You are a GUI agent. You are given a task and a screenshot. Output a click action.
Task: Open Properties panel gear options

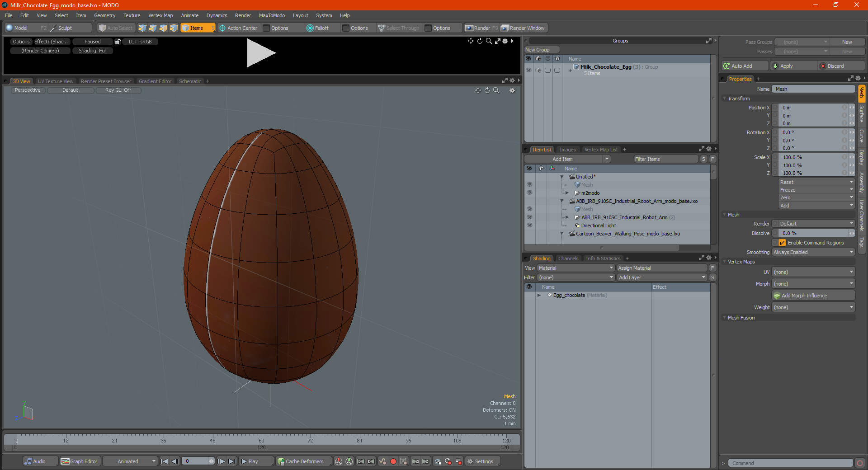pyautogui.click(x=858, y=79)
